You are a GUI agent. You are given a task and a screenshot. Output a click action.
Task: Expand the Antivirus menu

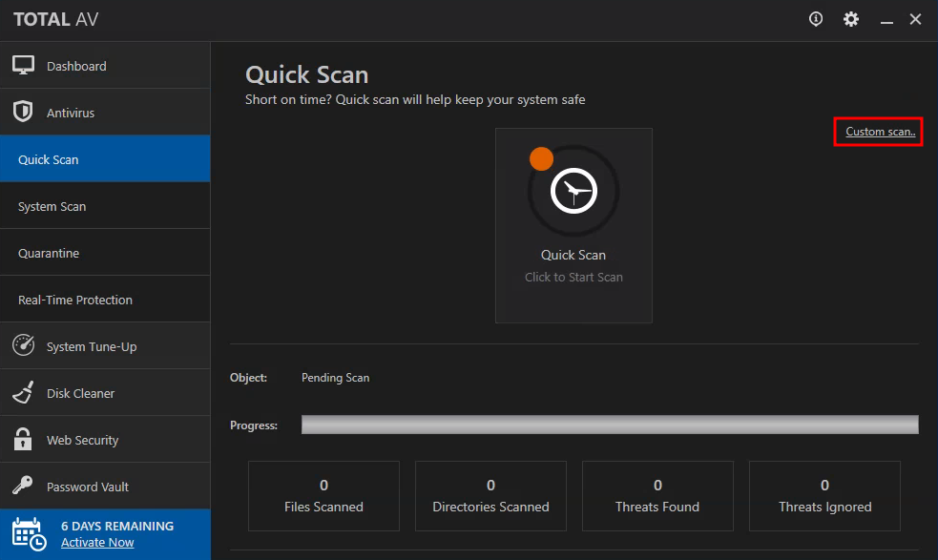(x=105, y=113)
